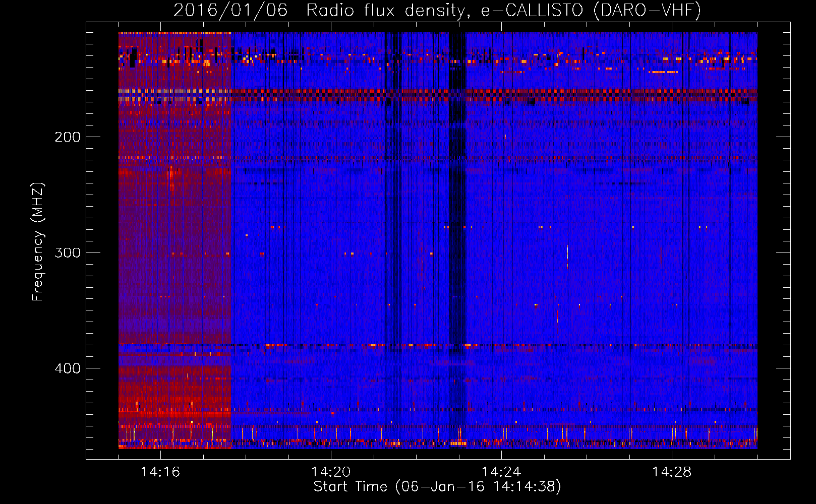Click the 200 frequency tick label
816x504 pixels.
68,137
